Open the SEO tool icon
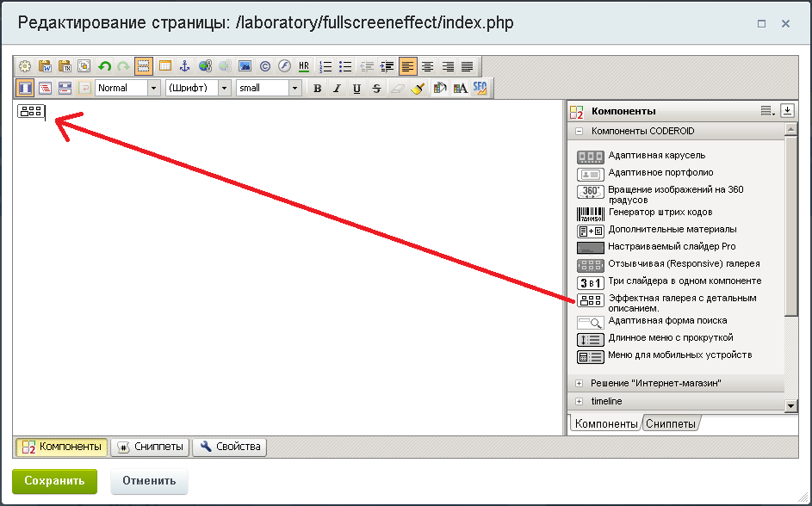The image size is (812, 506). pyautogui.click(x=480, y=88)
